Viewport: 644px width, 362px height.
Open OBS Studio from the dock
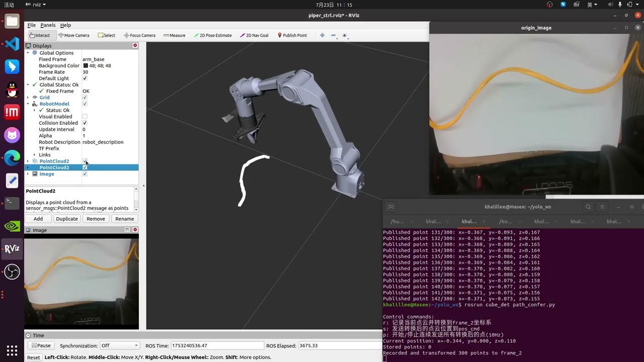click(12, 272)
